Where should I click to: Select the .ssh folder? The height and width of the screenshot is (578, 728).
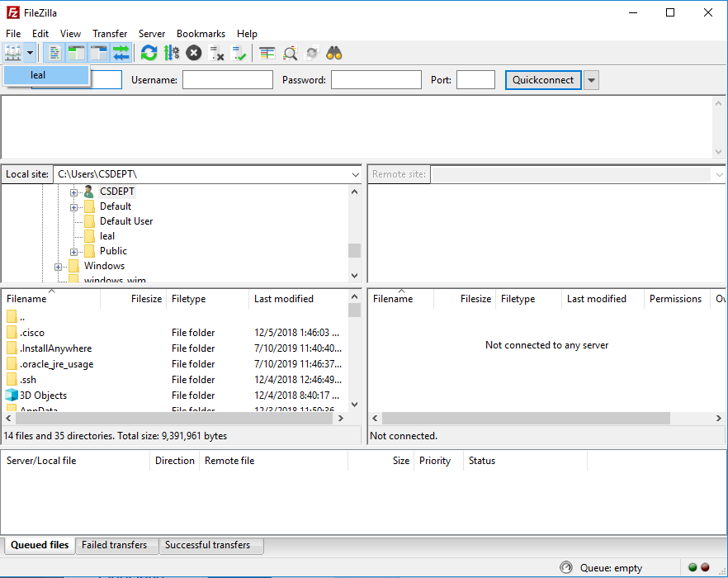(x=28, y=380)
